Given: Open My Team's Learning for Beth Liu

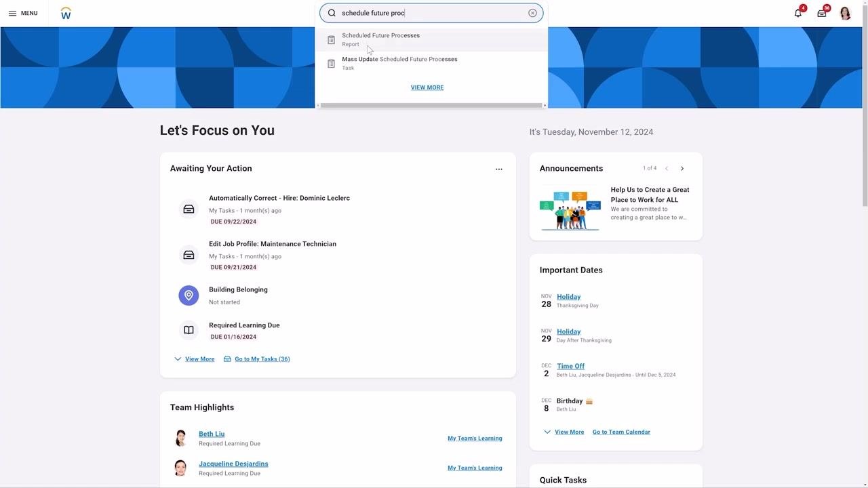Looking at the screenshot, I should tap(475, 439).
